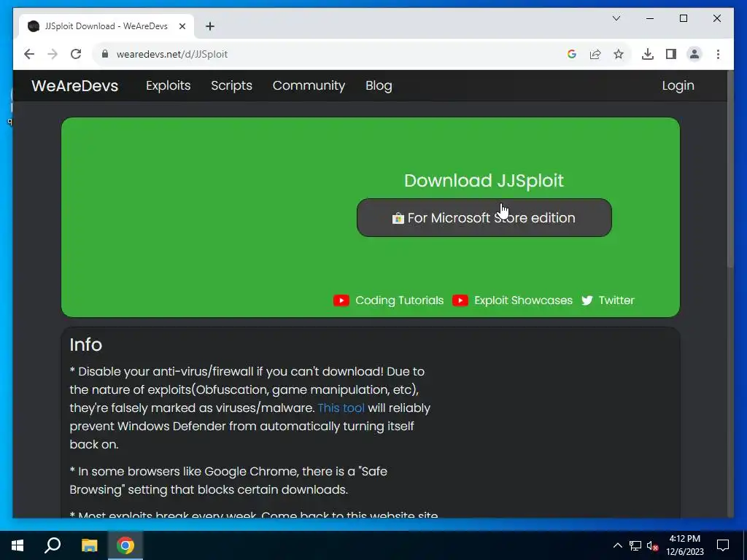The width and height of the screenshot is (747, 560).
Task: Open the Chrome profile avatar menu
Action: [x=694, y=54]
